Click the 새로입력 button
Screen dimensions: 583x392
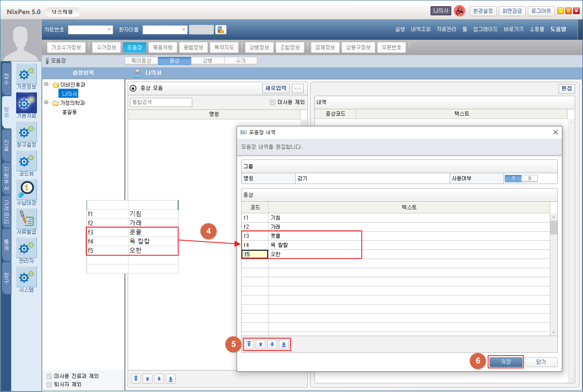[x=276, y=88]
